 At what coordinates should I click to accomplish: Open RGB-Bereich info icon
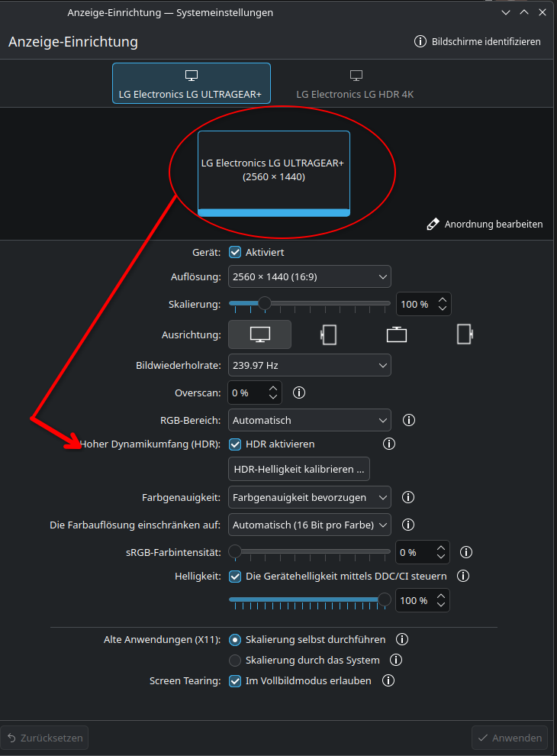pyautogui.click(x=409, y=420)
